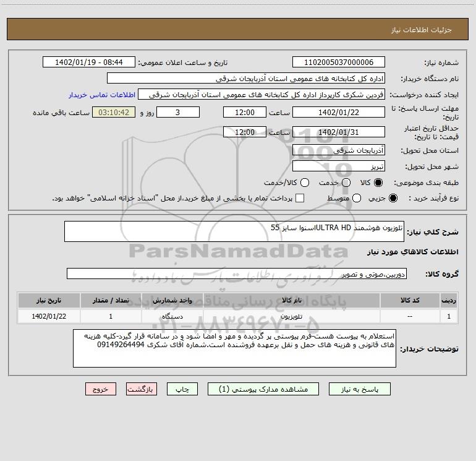This screenshot has width=476, height=461.
Task: Select the جزیی purchase type radio
Action: pyautogui.click(x=393, y=198)
